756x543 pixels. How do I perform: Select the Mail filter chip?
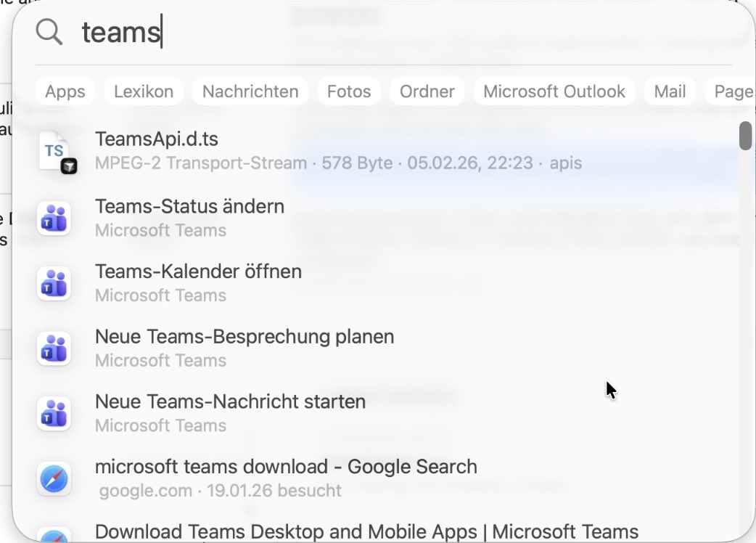[670, 91]
